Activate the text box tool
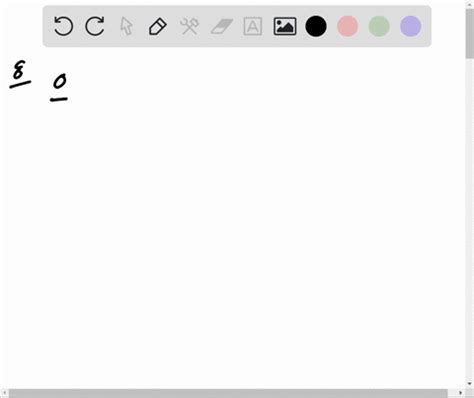Viewport: 474px width, 398px height. click(x=253, y=26)
